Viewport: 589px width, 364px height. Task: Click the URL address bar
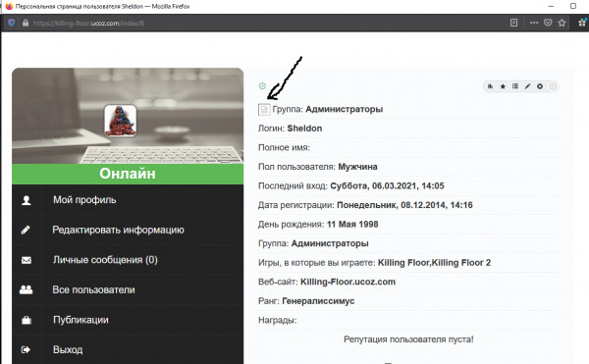[x=263, y=23]
